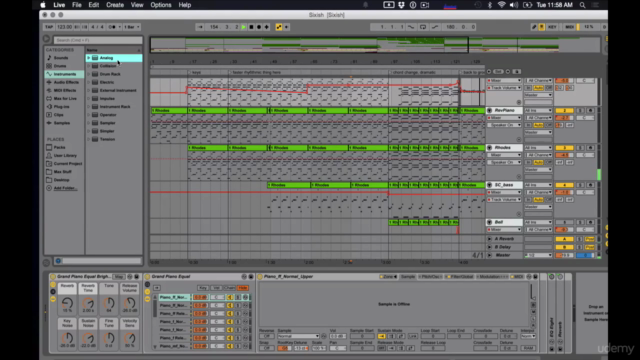Image resolution: width=640 pixels, height=360 pixels.
Task: Adjust the Tone macro knob
Action: 109,303
